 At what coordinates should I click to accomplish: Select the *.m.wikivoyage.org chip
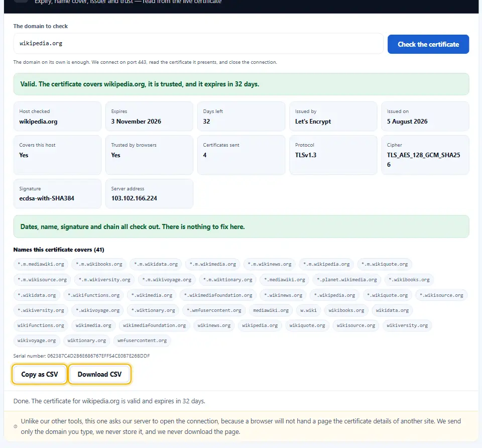167,280
